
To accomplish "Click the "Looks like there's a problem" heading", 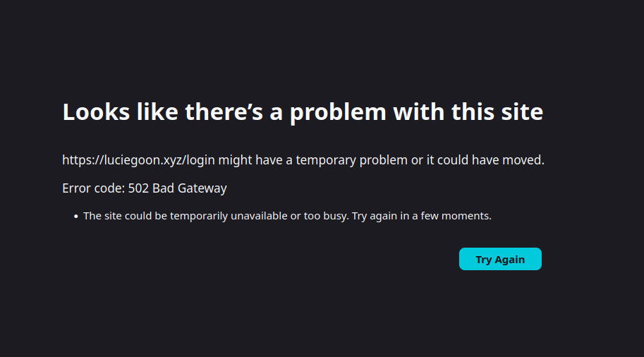I will coord(303,111).
